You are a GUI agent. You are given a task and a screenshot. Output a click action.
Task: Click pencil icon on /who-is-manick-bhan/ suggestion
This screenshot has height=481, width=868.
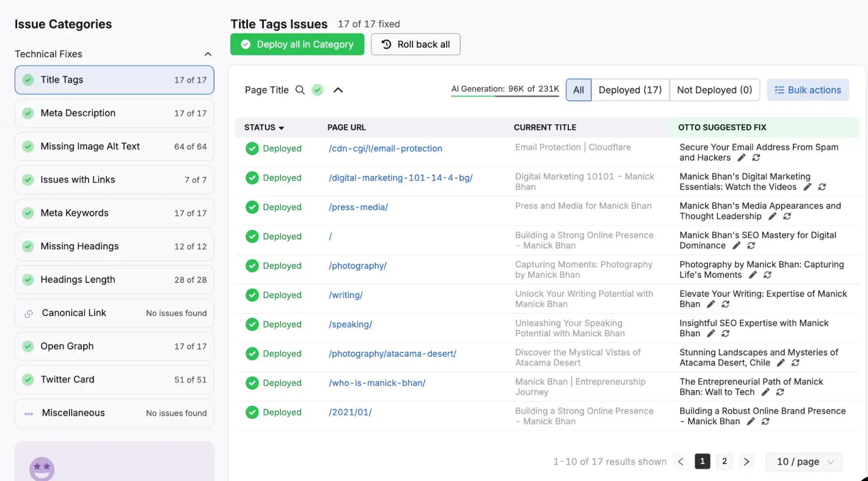pos(766,392)
